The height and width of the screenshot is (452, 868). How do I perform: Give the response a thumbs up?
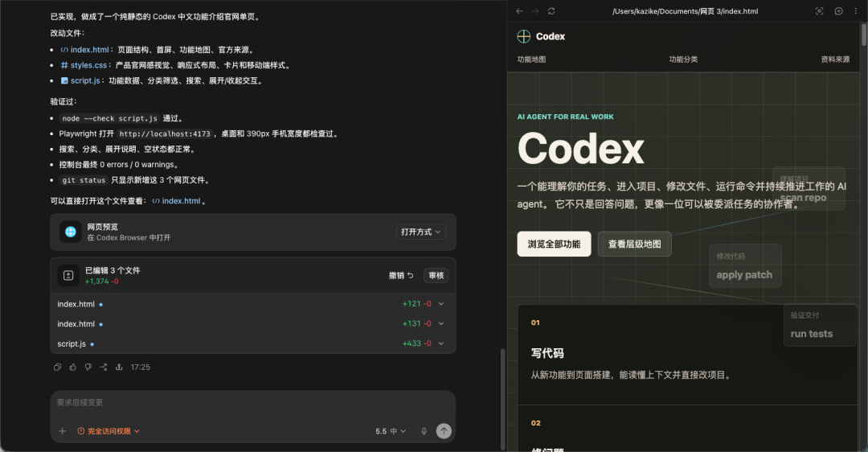click(72, 368)
